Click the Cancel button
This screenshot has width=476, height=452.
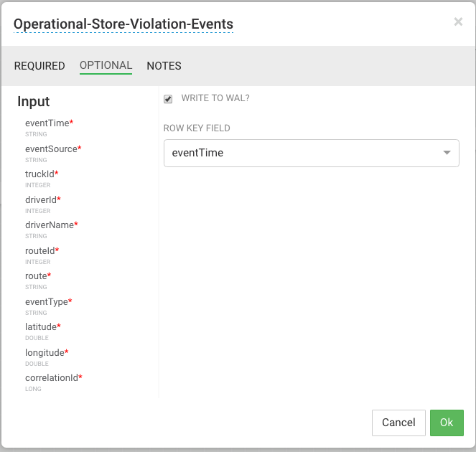(x=398, y=423)
